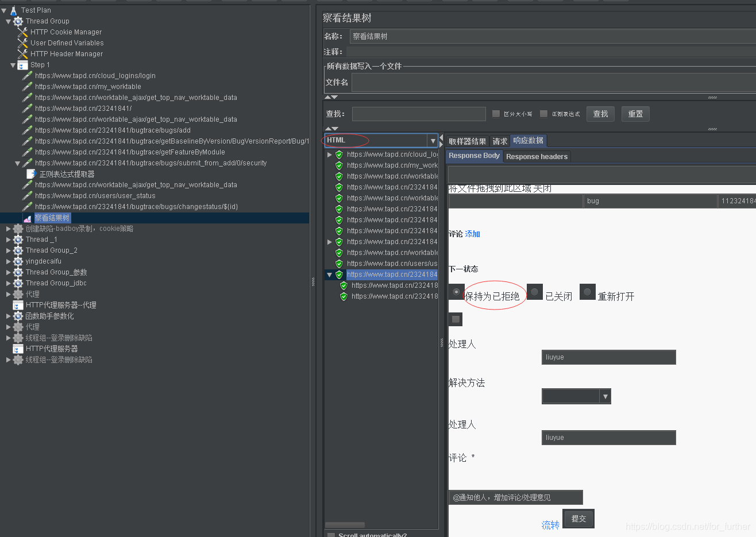Image resolution: width=756 pixels, height=537 pixels.
Task: Toggle the 区分大小写 checkbox
Action: pos(496,114)
